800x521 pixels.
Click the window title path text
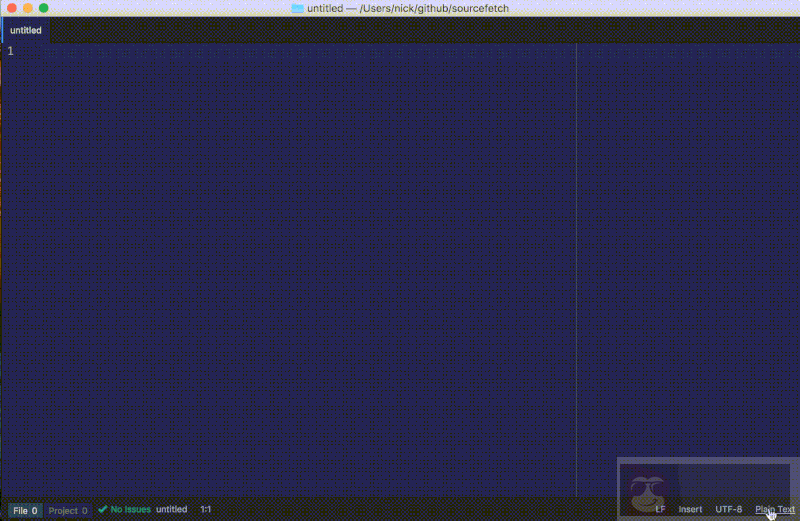408,8
